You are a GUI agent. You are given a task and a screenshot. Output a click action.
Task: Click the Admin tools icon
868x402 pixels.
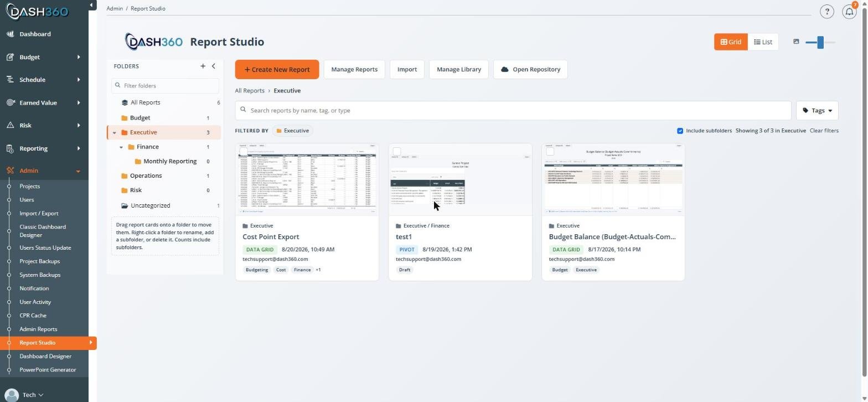10,171
